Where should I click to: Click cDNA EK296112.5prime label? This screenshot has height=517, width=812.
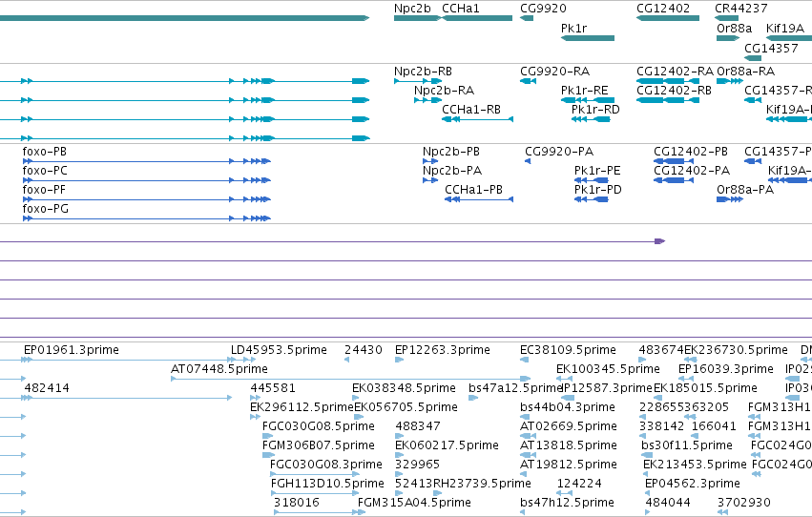pos(302,408)
